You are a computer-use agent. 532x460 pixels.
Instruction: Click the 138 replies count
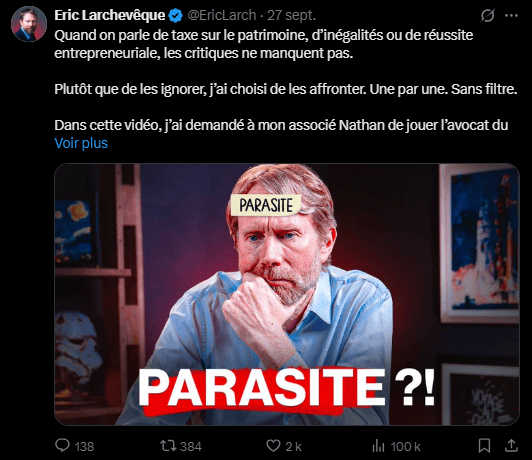(84, 446)
